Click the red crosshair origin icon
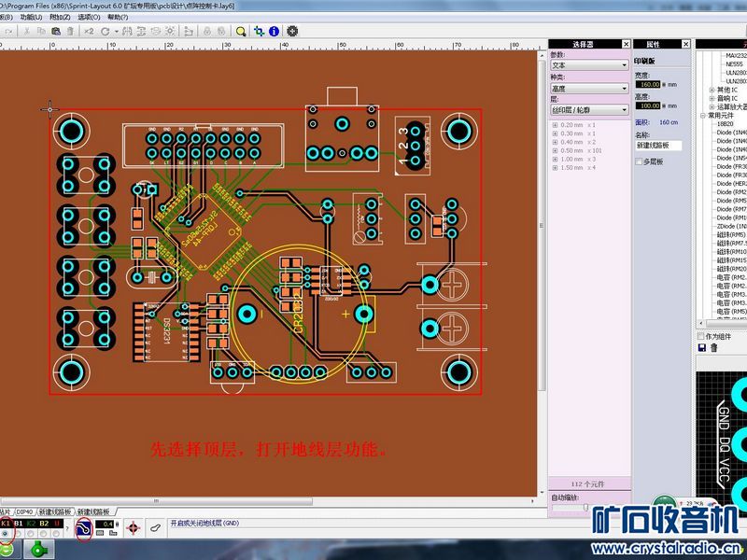The width and height of the screenshot is (747, 560). pyautogui.click(x=132, y=529)
